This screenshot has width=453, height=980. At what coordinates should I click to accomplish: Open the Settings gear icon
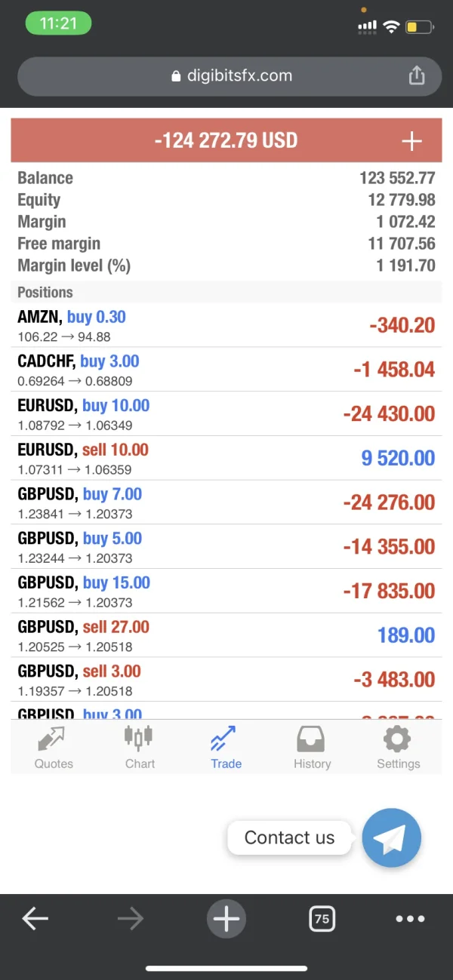pos(398,739)
